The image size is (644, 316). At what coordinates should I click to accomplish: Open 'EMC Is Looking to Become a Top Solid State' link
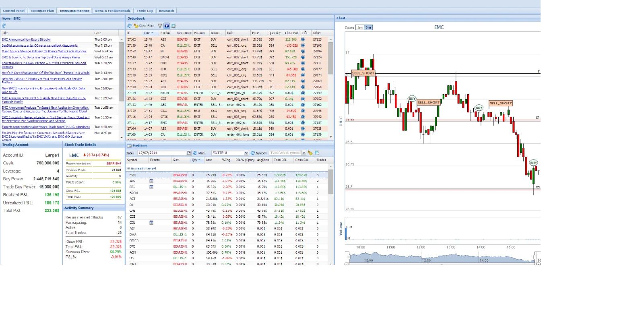[41, 57]
